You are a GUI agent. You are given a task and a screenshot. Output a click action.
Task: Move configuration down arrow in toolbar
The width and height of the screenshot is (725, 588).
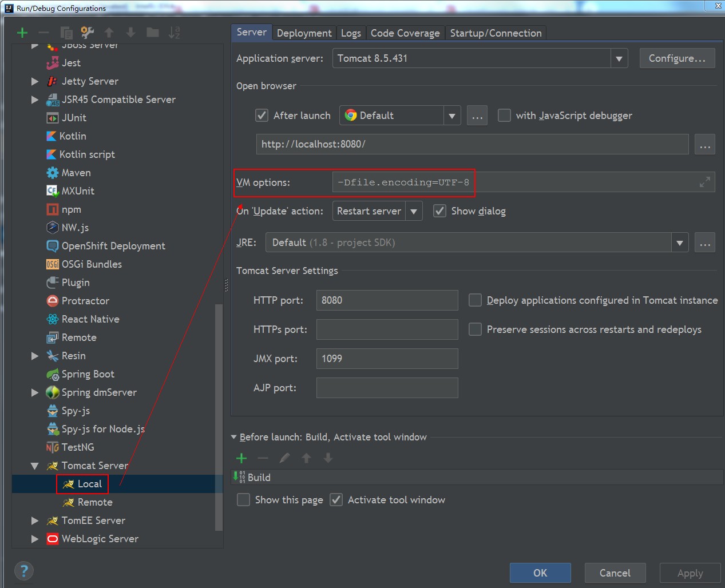click(131, 33)
